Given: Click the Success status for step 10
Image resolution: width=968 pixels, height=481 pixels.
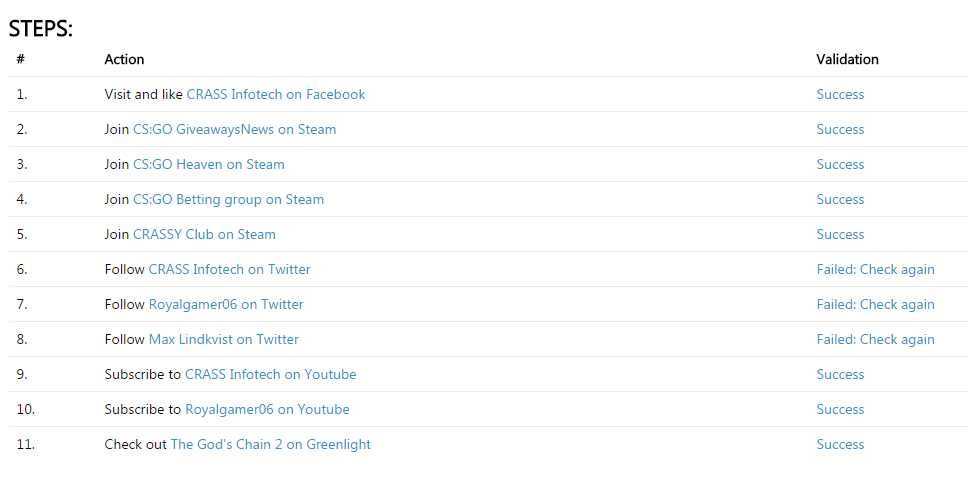Looking at the screenshot, I should 840,409.
